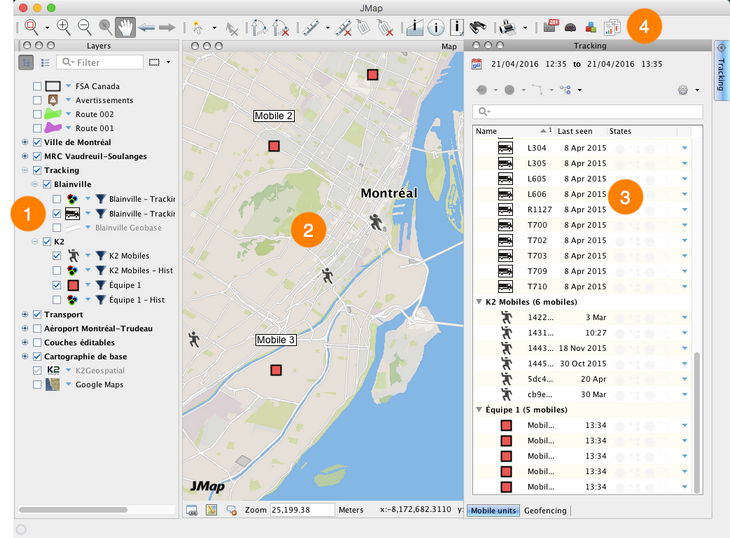
Task: Select the Mobile units tab
Action: [x=493, y=511]
